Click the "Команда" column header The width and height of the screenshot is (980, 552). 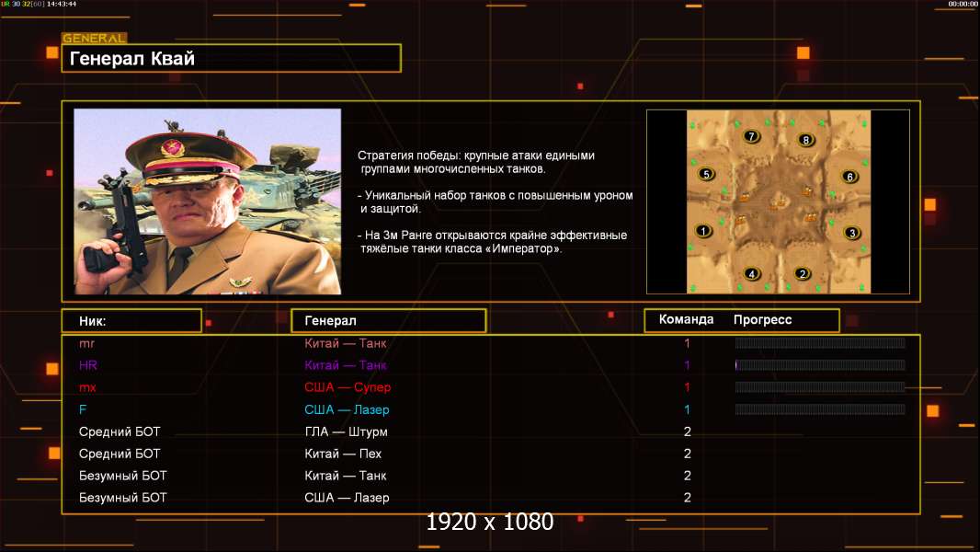coord(686,320)
